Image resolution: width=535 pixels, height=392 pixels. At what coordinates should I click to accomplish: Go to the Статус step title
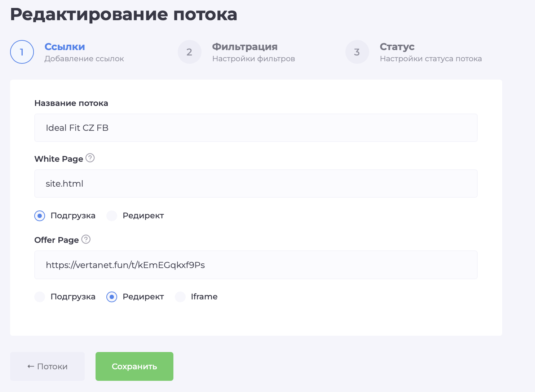pyautogui.click(x=397, y=47)
